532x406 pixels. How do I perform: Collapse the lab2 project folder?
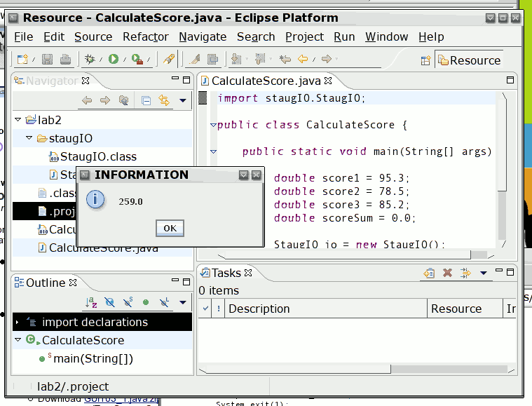coord(18,120)
